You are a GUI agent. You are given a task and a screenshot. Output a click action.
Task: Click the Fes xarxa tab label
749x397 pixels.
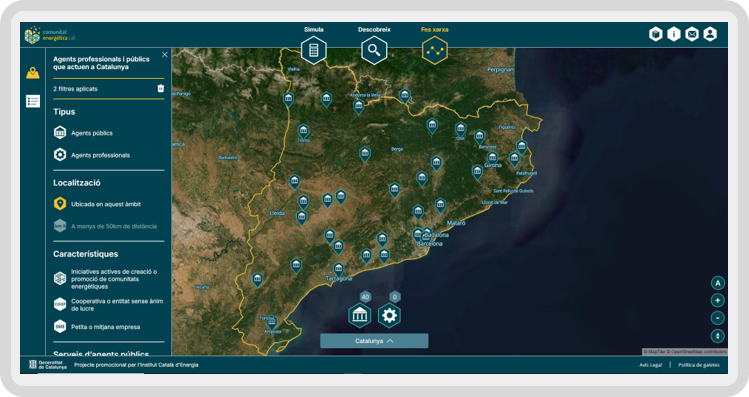435,30
